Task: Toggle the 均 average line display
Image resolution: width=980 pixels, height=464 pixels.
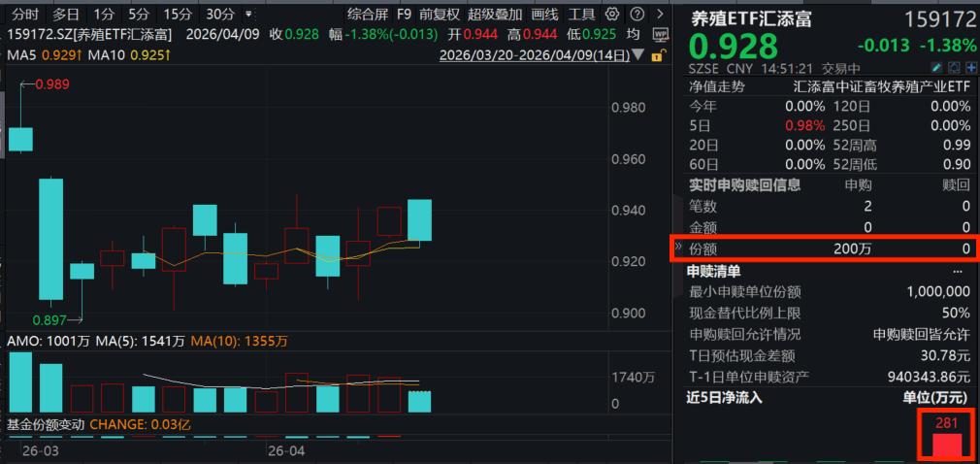Action: (x=633, y=34)
